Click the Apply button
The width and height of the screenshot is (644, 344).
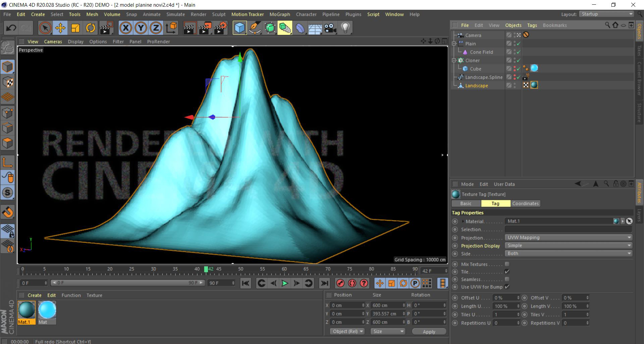click(x=429, y=331)
